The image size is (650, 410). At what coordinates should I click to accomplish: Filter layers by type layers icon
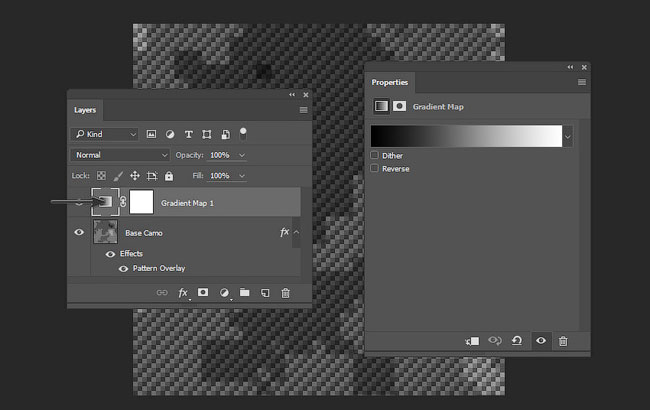(189, 134)
